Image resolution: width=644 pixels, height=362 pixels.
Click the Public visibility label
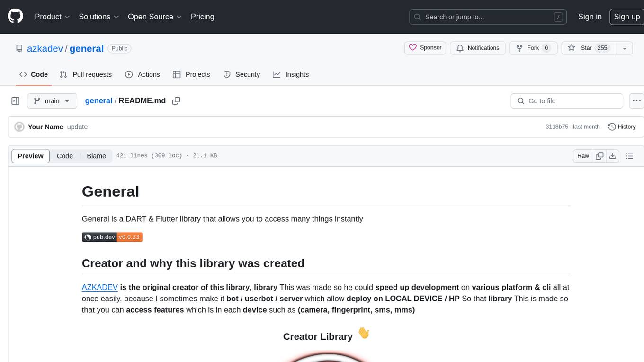[119, 48]
